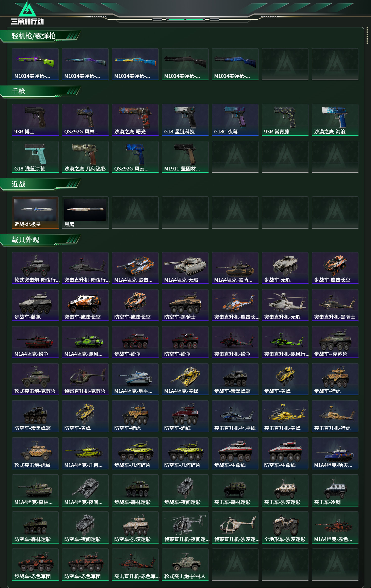
Task: Select the 步战车-生命线 vehicle skin
Action: [x=235, y=453]
